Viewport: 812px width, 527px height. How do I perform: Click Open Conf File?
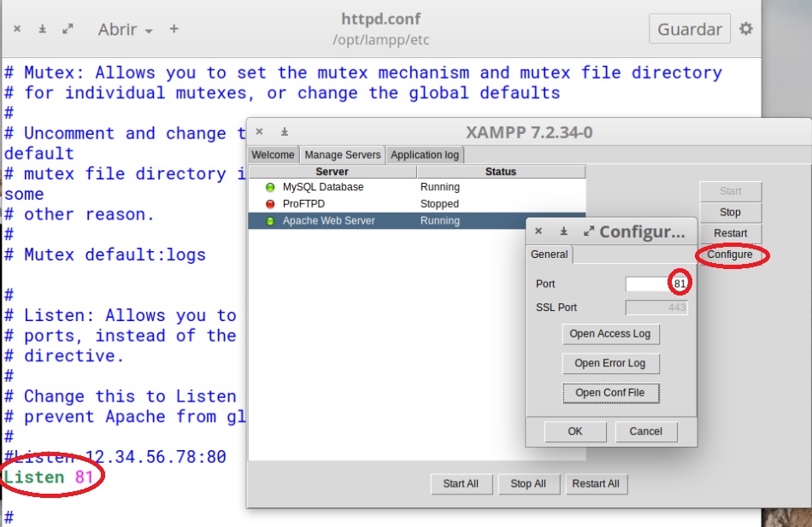pos(610,393)
